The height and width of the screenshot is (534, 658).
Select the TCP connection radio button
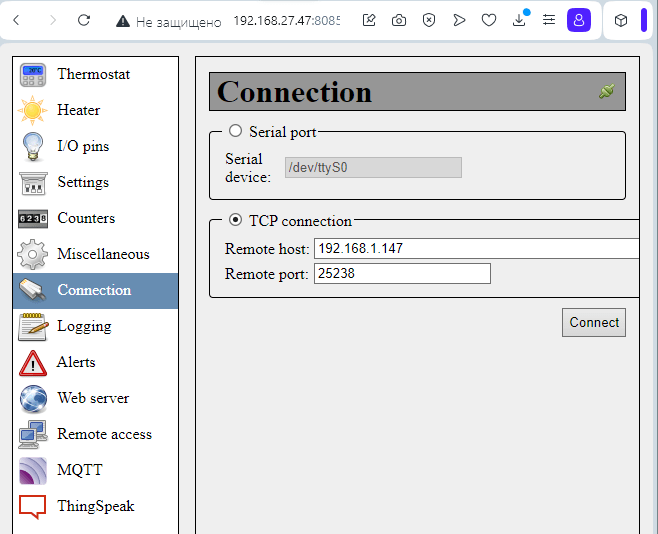tap(236, 221)
